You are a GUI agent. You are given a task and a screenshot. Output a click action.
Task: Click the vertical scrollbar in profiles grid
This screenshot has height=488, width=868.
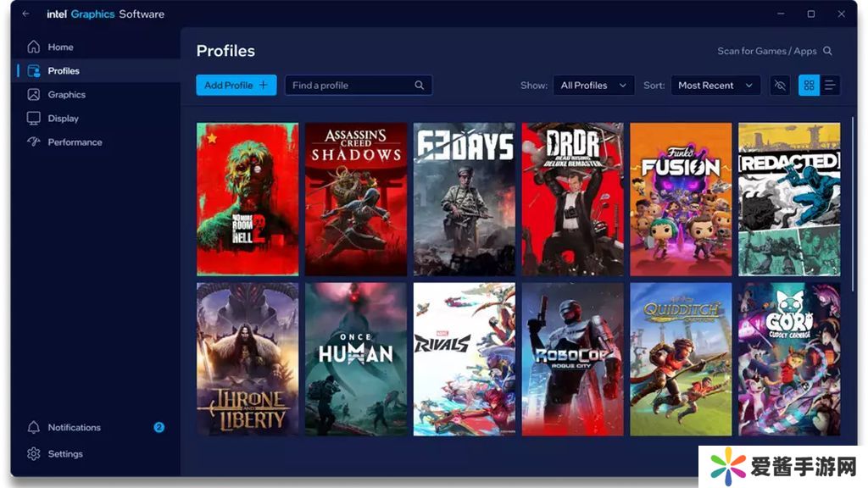[853, 203]
